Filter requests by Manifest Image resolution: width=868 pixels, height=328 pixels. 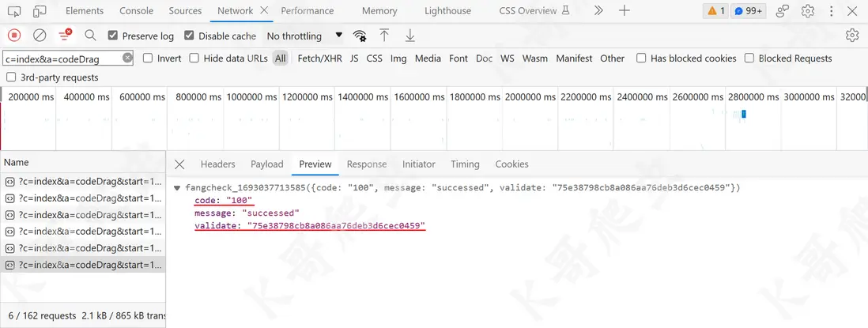coord(574,58)
